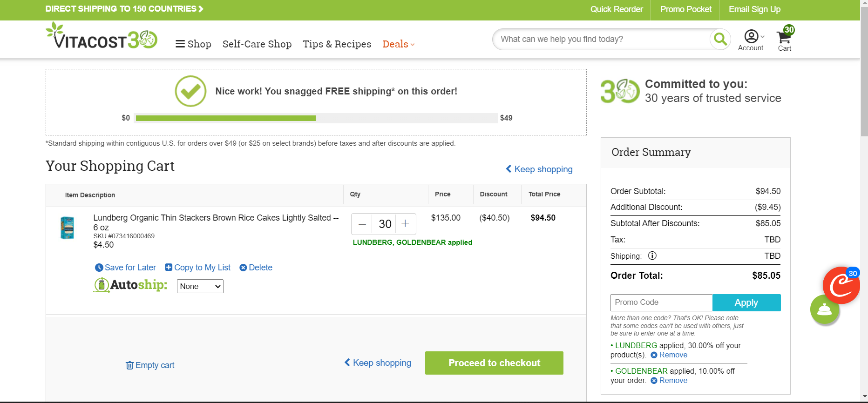868x403 pixels.
Task: Decrease quantity with the minus button
Action: click(362, 224)
